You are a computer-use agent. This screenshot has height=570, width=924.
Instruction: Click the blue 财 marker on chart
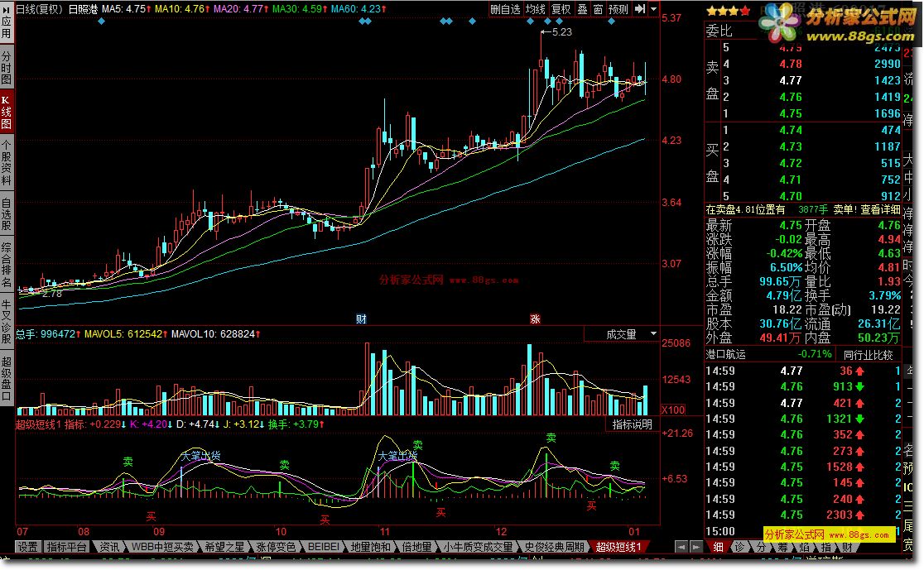pyautogui.click(x=361, y=319)
